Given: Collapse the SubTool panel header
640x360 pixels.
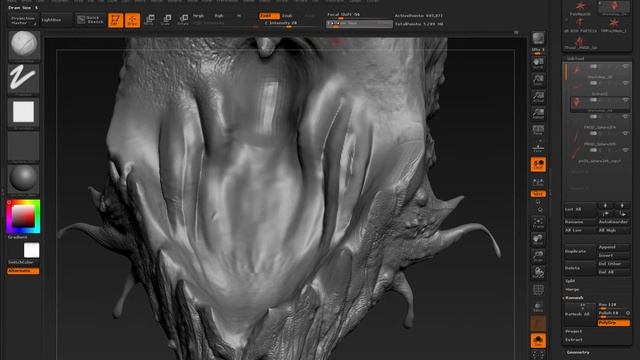Looking at the screenshot, I should pyautogui.click(x=576, y=58).
